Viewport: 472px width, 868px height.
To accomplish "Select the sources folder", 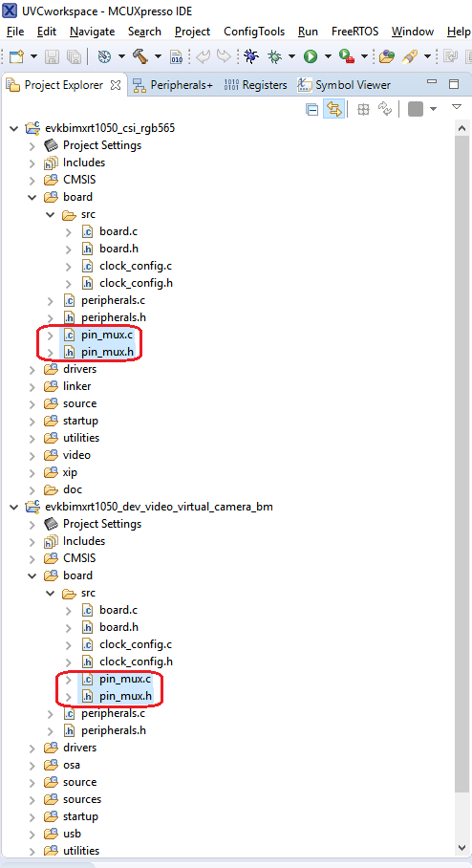I will (x=82, y=799).
